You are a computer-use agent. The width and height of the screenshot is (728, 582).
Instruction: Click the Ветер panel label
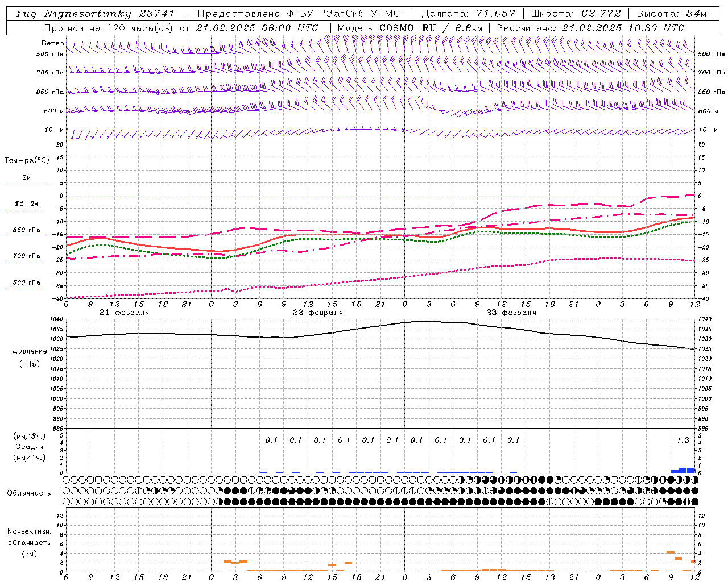pos(52,43)
